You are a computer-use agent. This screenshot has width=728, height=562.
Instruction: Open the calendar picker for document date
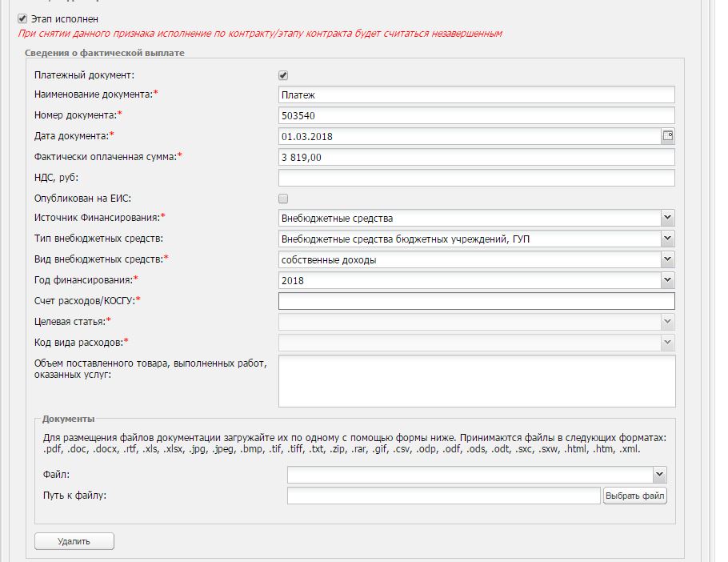click(x=668, y=136)
